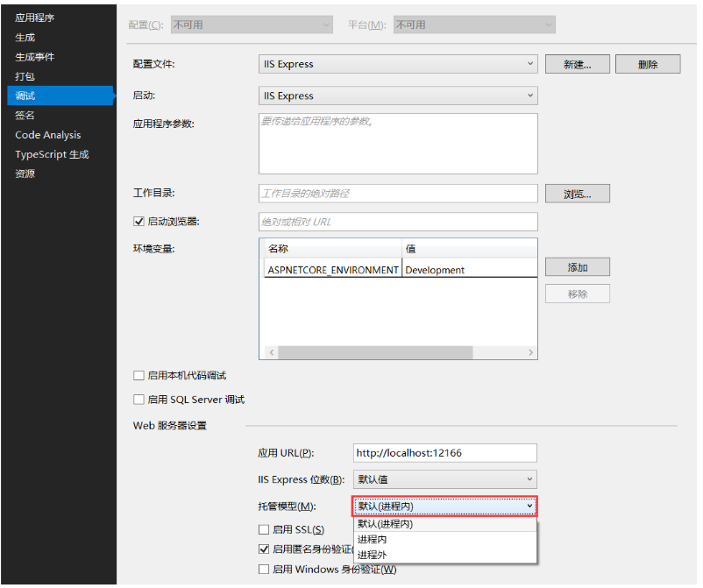The image size is (703, 588).
Task: Click the 移除 button
Action: (x=578, y=294)
